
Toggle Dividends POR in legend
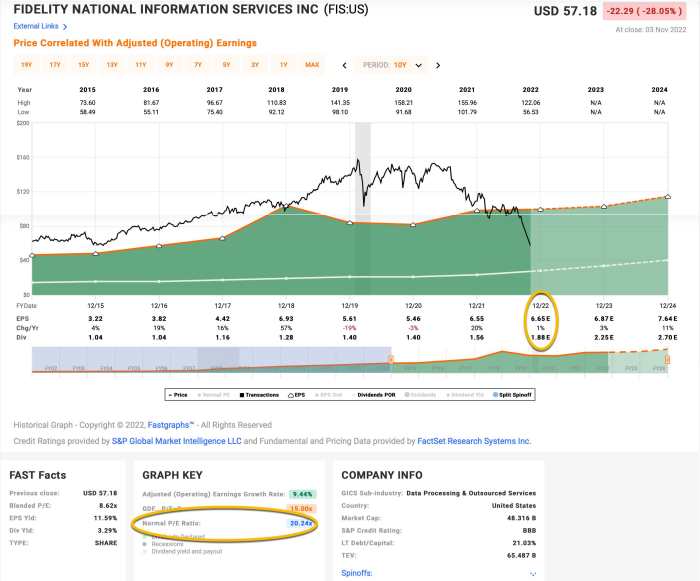[376, 395]
